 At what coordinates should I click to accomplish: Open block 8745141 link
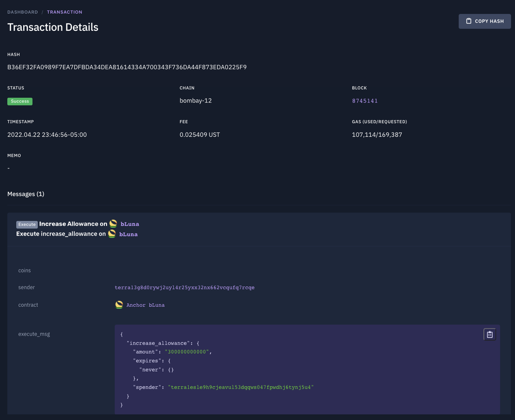tap(365, 101)
